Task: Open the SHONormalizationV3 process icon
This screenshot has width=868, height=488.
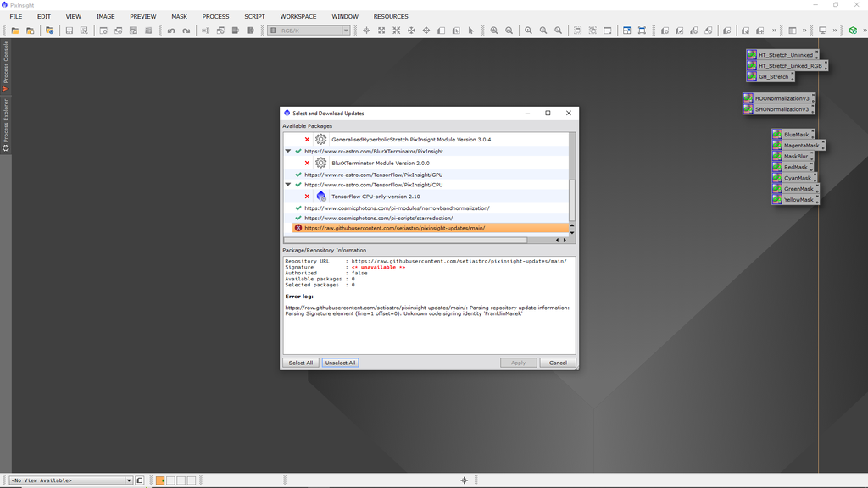Action: pyautogui.click(x=778, y=109)
